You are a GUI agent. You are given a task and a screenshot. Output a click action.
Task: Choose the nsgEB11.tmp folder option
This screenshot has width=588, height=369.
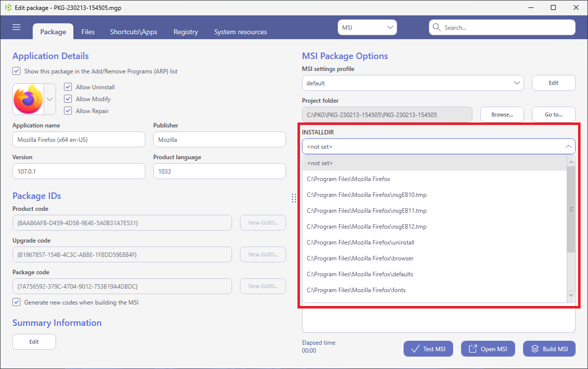(x=435, y=211)
